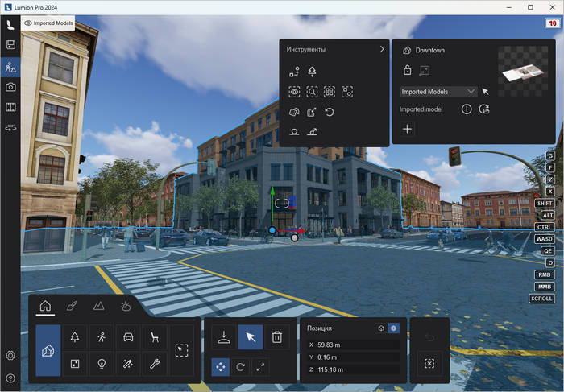Select the Nature tree category icon
564x392 pixels.
75,337
